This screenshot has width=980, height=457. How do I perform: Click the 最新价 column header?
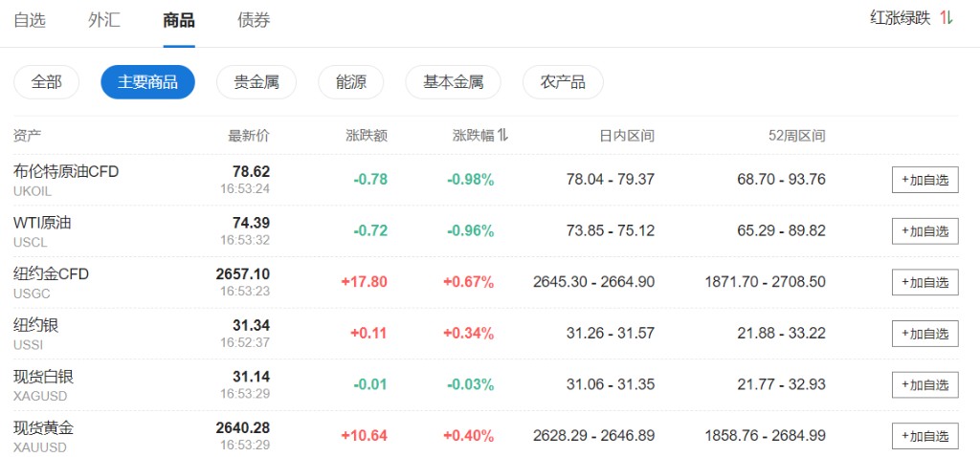click(x=249, y=136)
